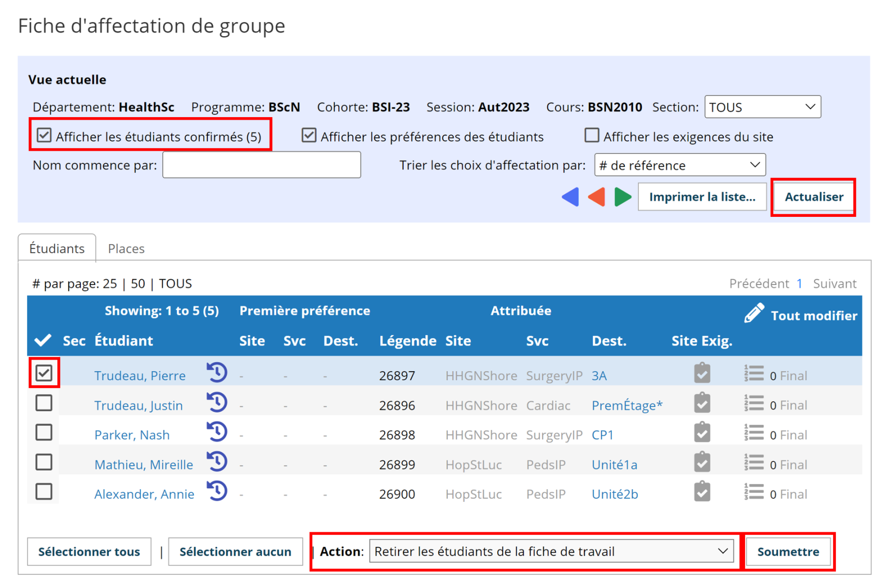Switch to the Places tab

coord(126,248)
